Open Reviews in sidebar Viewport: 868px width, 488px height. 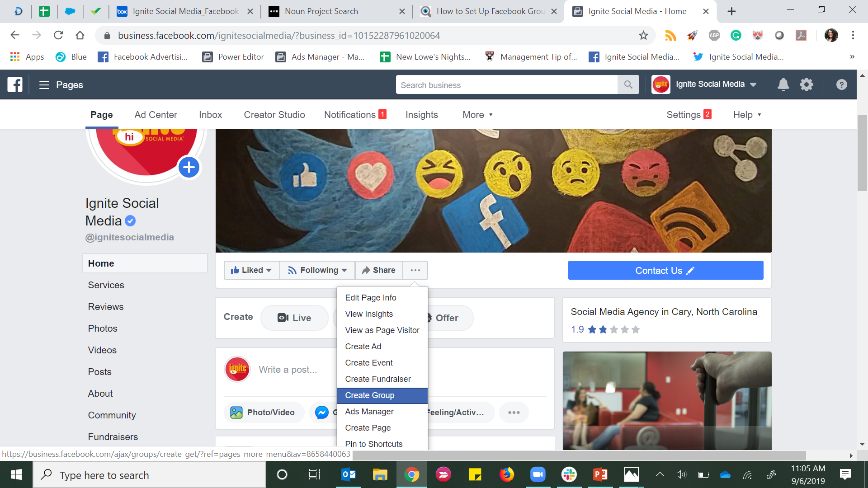click(106, 307)
